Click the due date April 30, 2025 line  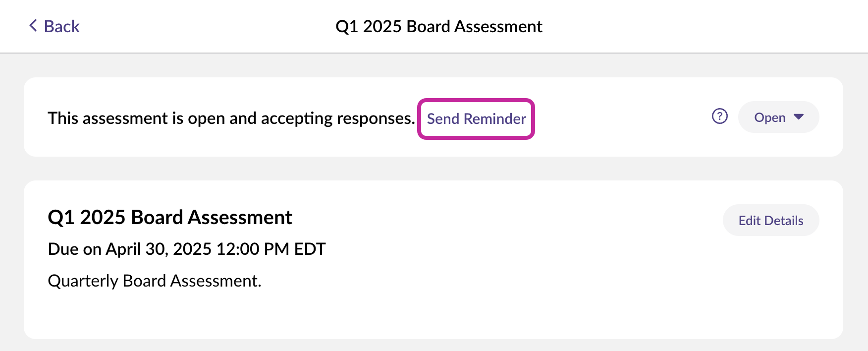tap(187, 249)
